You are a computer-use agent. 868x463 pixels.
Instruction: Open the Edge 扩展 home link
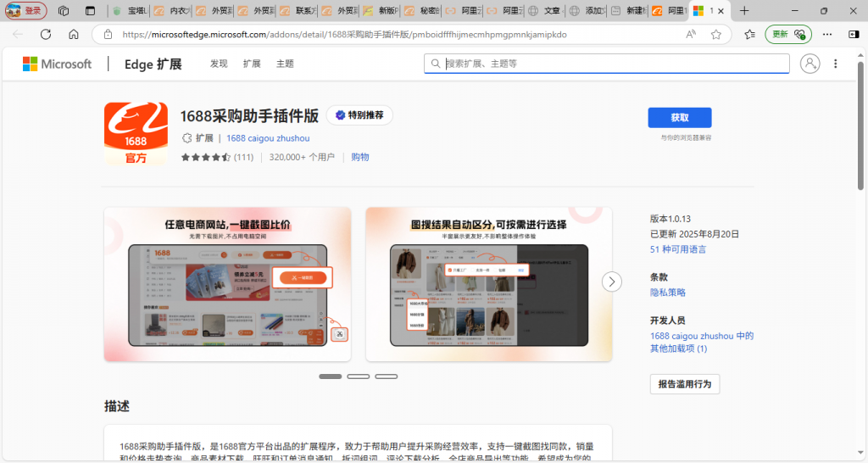(x=153, y=64)
